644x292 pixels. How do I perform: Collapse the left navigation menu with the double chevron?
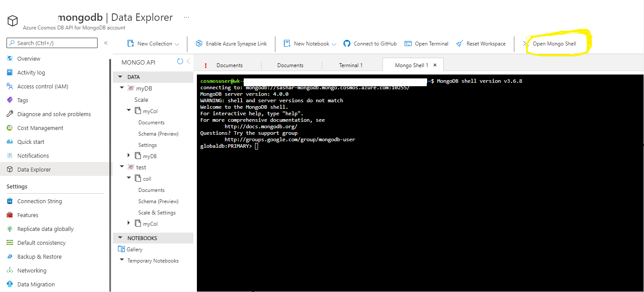[x=106, y=43]
